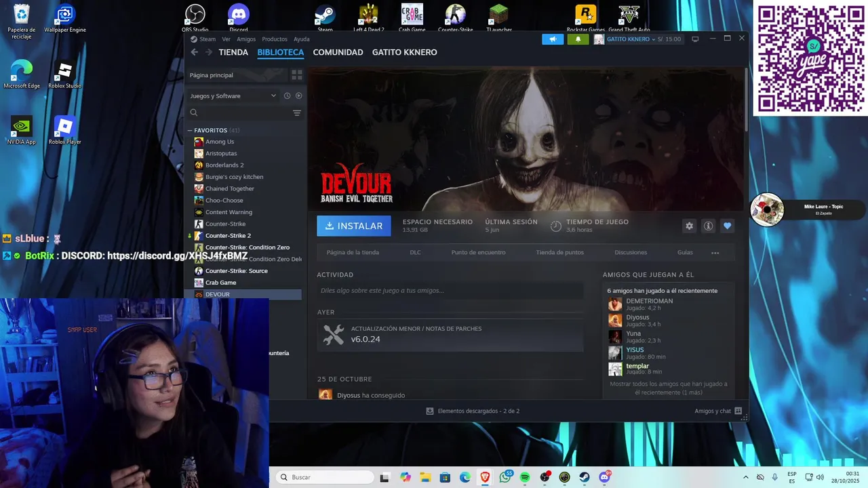Open the Amigos menu

click(x=246, y=39)
